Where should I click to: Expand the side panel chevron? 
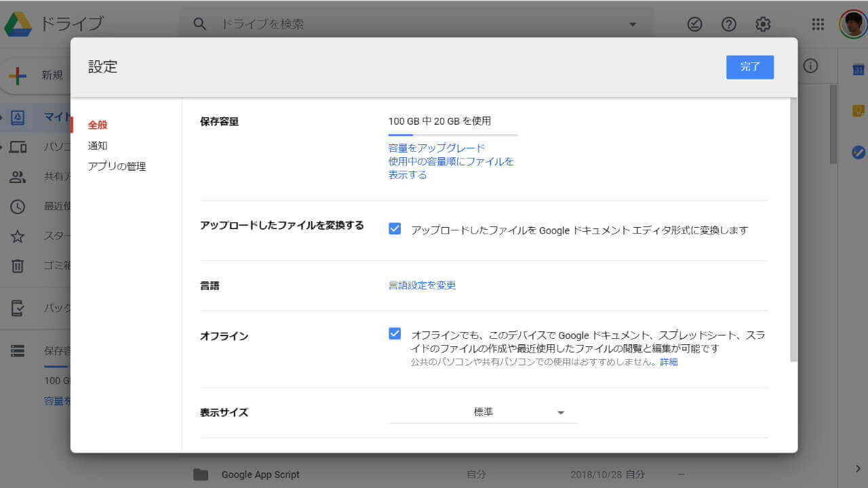[x=858, y=468]
